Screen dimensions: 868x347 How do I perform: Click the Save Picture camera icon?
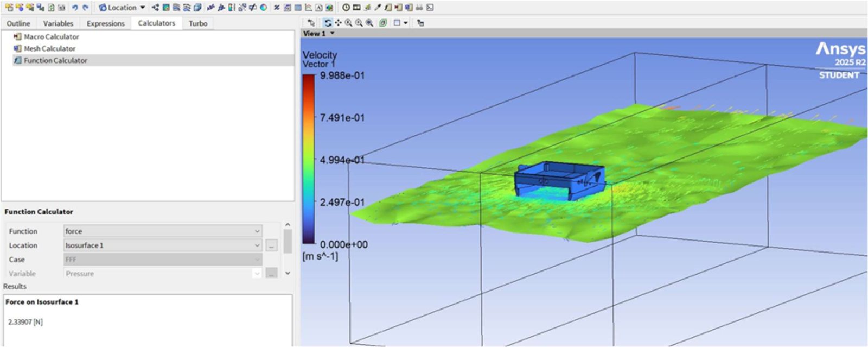click(62, 8)
